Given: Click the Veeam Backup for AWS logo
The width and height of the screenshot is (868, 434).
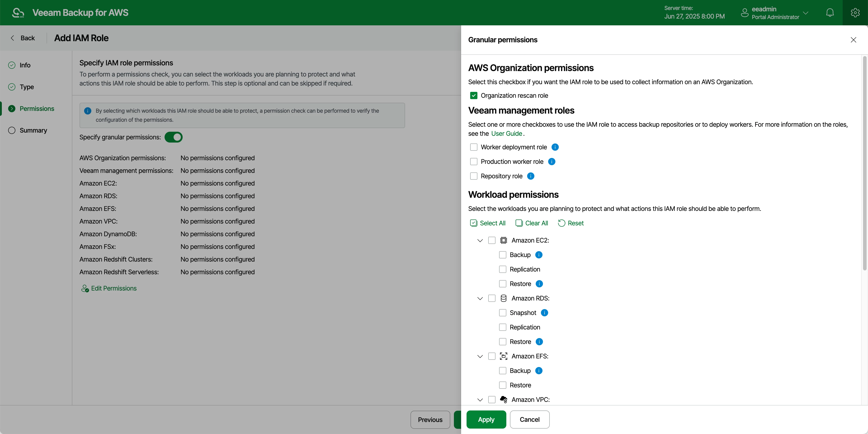Looking at the screenshot, I should tap(18, 13).
